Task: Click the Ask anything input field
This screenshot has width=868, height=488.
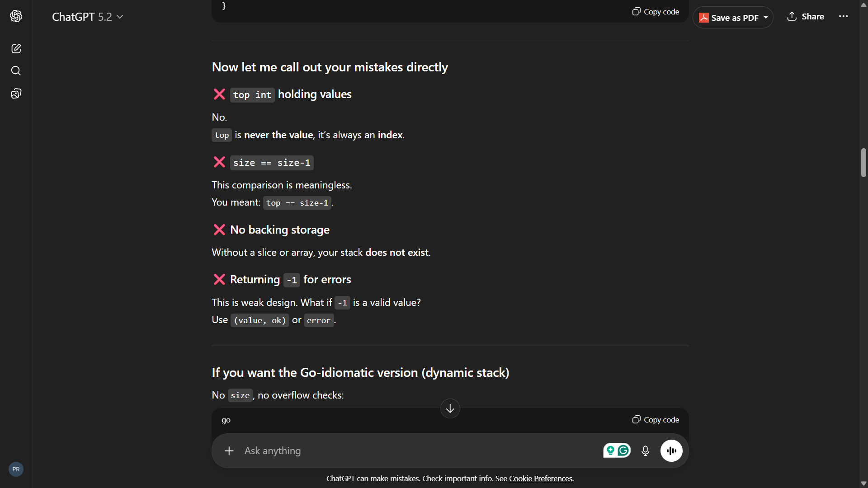Action: pyautogui.click(x=407, y=451)
